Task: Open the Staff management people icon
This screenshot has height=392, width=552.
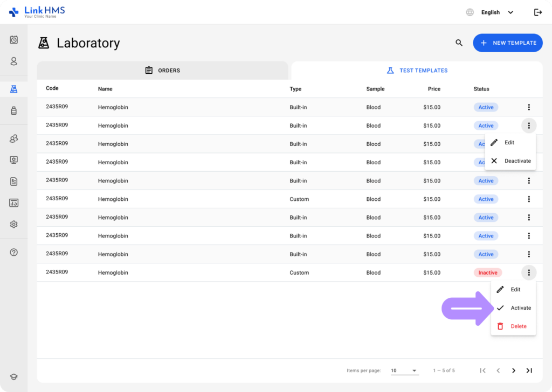Action: pos(13,138)
